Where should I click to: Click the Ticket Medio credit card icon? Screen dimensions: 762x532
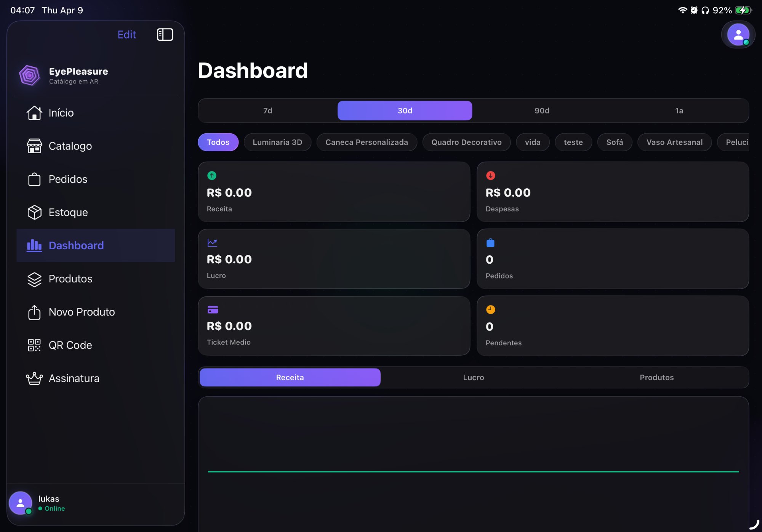[x=213, y=310]
